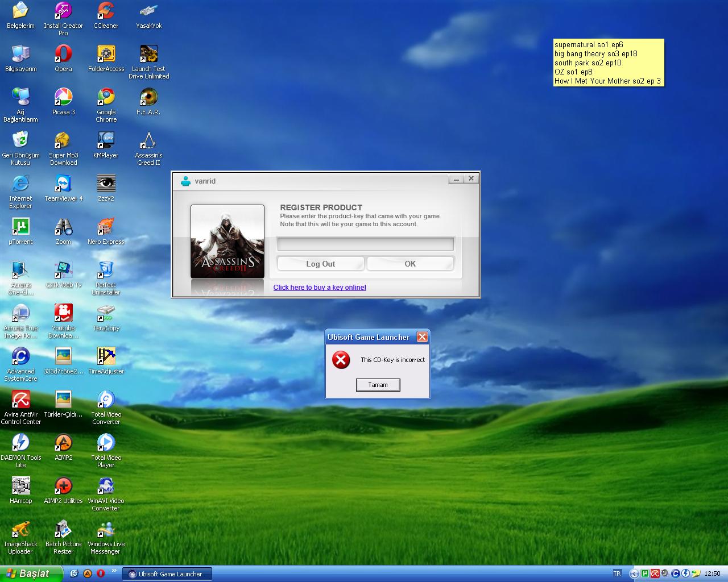Launch Opera from the quick launch bar
728x582 pixels.
pos(101,573)
